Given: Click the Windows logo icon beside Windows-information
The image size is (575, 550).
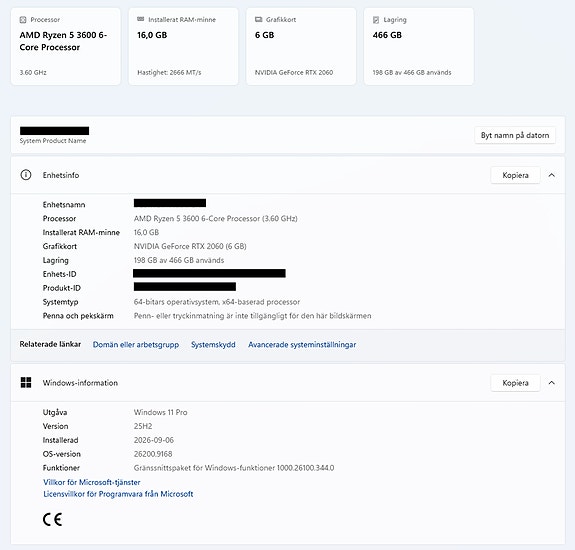Looking at the screenshot, I should click(26, 382).
